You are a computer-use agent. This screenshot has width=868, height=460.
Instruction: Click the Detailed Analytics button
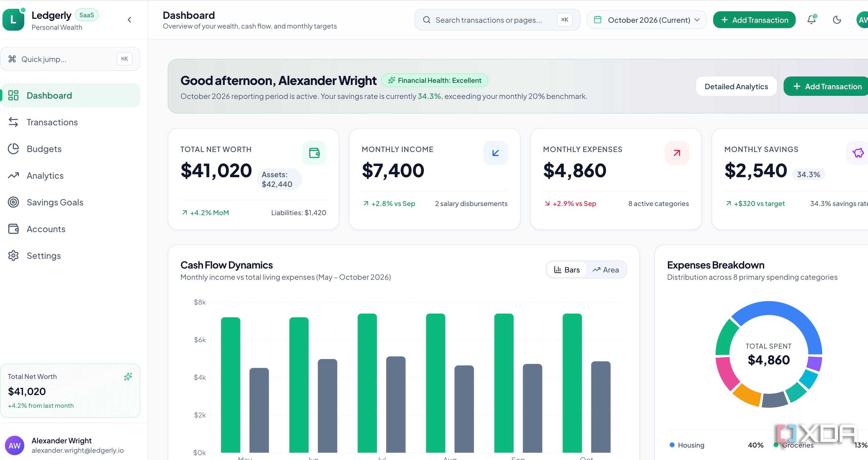[736, 86]
